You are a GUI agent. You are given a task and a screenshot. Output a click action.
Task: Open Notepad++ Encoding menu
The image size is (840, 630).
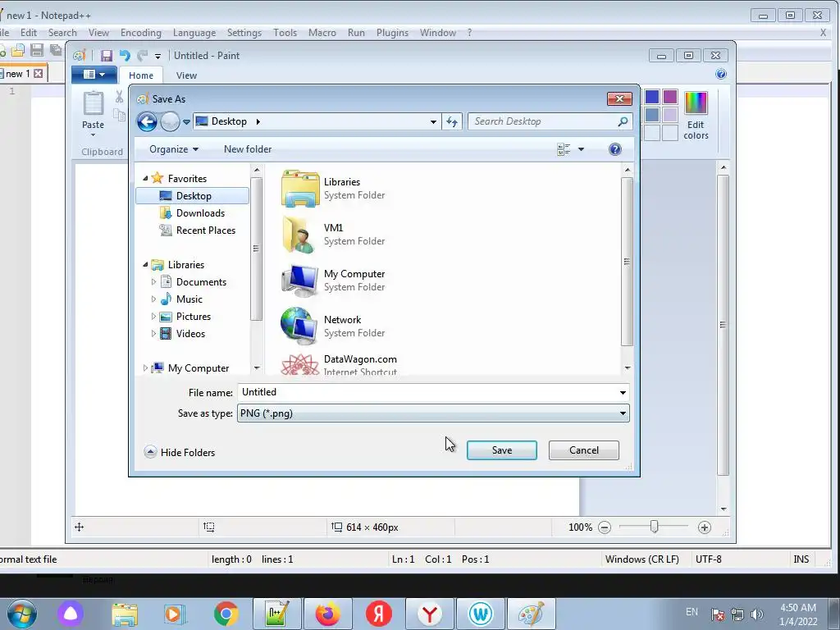(x=141, y=33)
